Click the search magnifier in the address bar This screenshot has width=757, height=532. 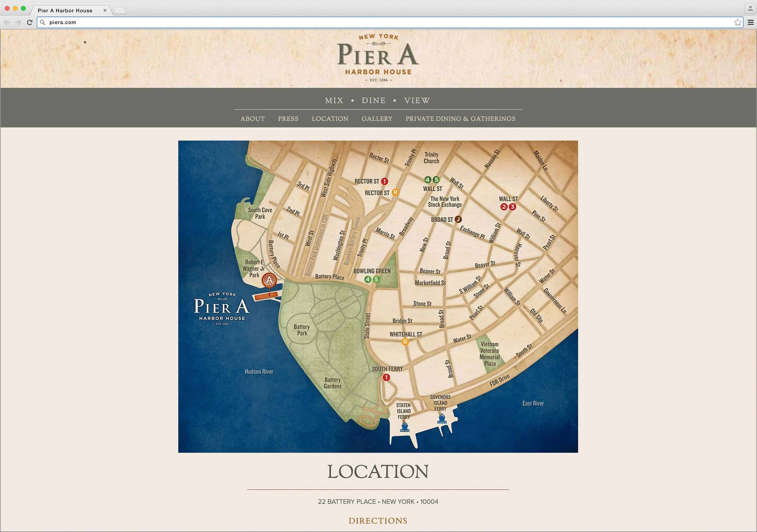[x=43, y=22]
